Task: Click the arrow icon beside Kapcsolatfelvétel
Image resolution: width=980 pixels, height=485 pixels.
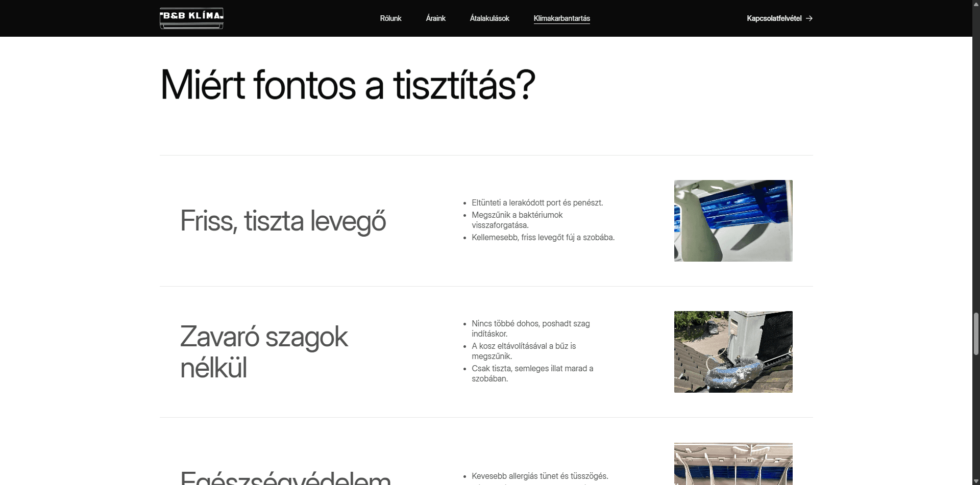Action: [x=809, y=18]
